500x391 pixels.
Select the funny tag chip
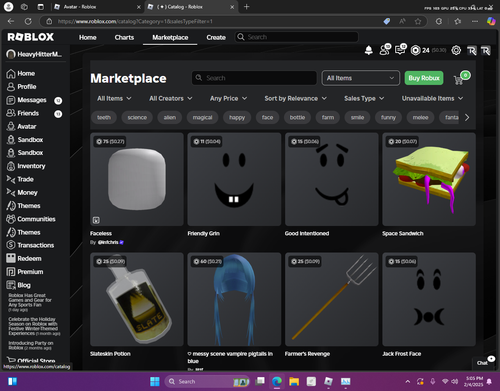(x=388, y=117)
